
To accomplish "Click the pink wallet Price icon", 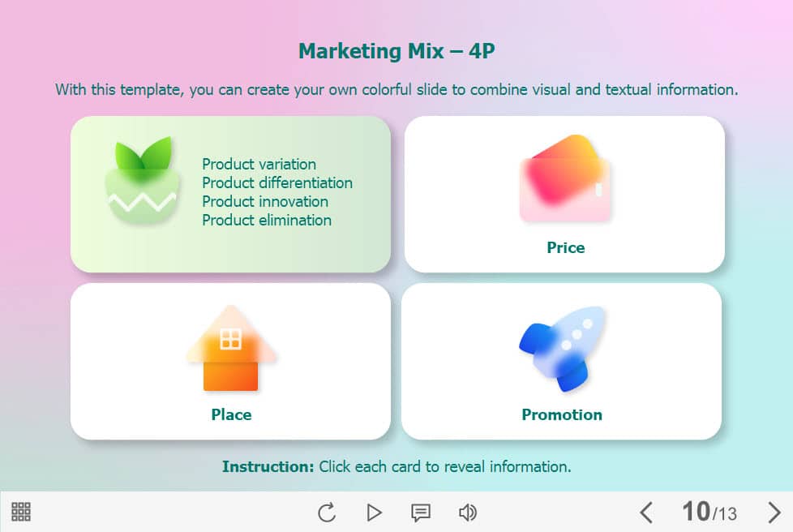I will pos(565,179).
